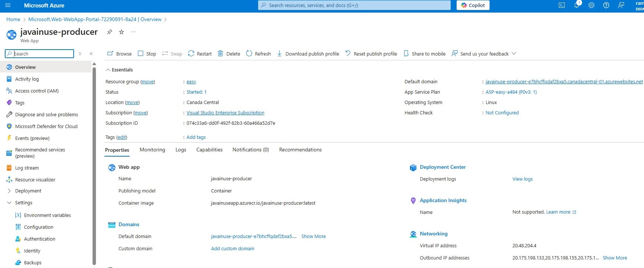The image size is (644, 268).
Task: Switch to Notifications (0) tab
Action: coord(251,150)
